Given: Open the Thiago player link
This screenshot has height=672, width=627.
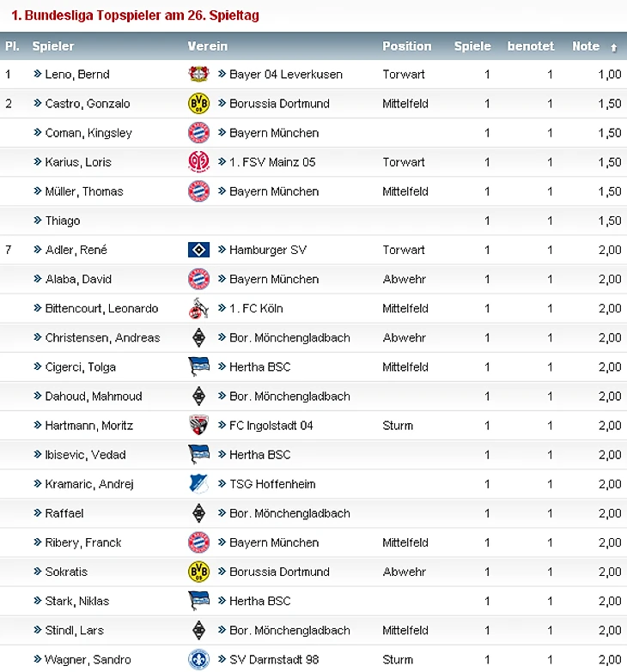Looking at the screenshot, I should click(x=63, y=221).
